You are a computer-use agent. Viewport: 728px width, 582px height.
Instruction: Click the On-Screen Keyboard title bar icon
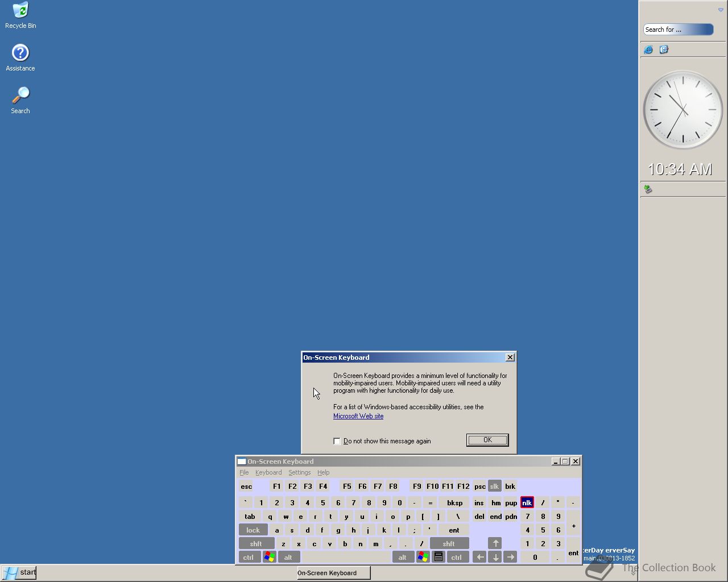(242, 462)
